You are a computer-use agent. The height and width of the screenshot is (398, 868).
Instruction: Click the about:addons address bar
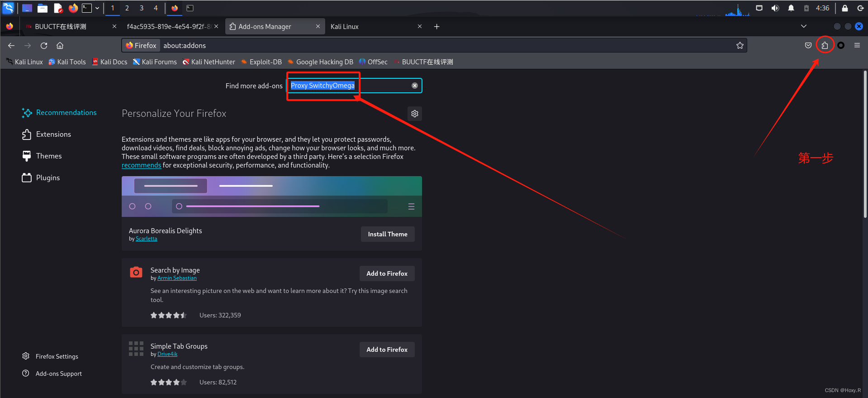tap(434, 45)
